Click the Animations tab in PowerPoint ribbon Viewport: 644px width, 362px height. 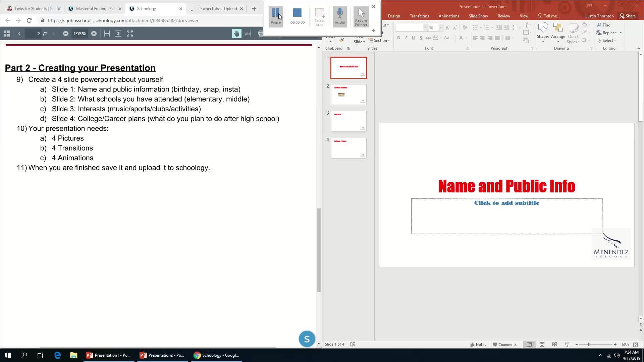click(448, 16)
